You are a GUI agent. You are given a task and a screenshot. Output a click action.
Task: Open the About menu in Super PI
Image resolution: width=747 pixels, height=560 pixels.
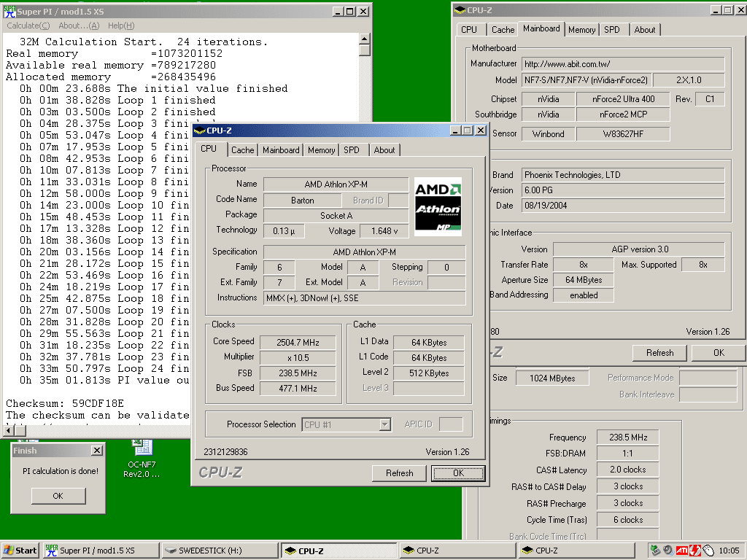coord(79,26)
